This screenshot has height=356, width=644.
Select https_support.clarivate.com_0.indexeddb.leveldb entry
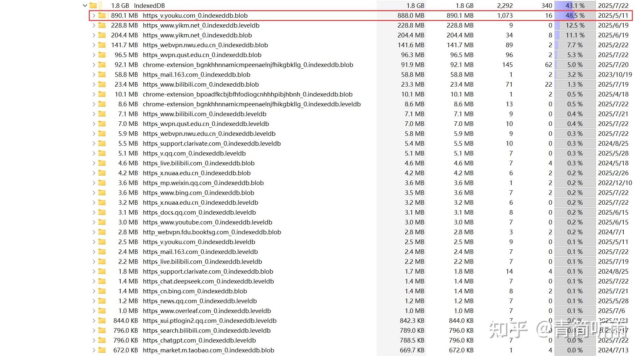(x=211, y=143)
